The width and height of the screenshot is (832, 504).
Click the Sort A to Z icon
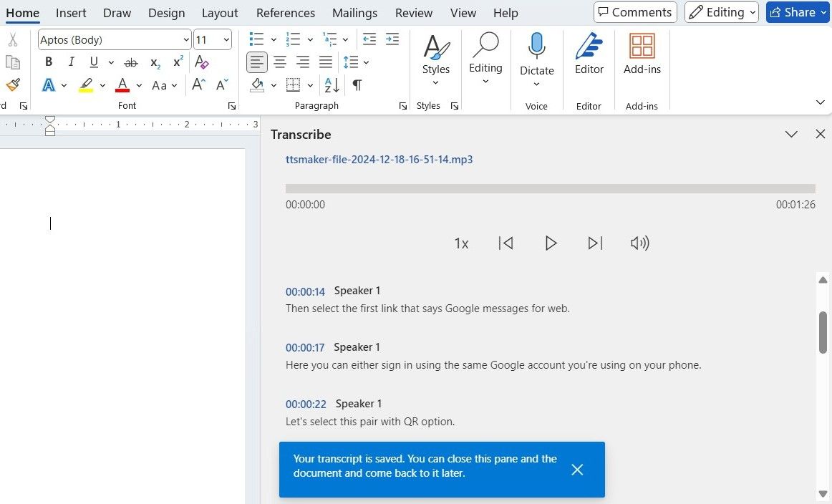tap(332, 85)
